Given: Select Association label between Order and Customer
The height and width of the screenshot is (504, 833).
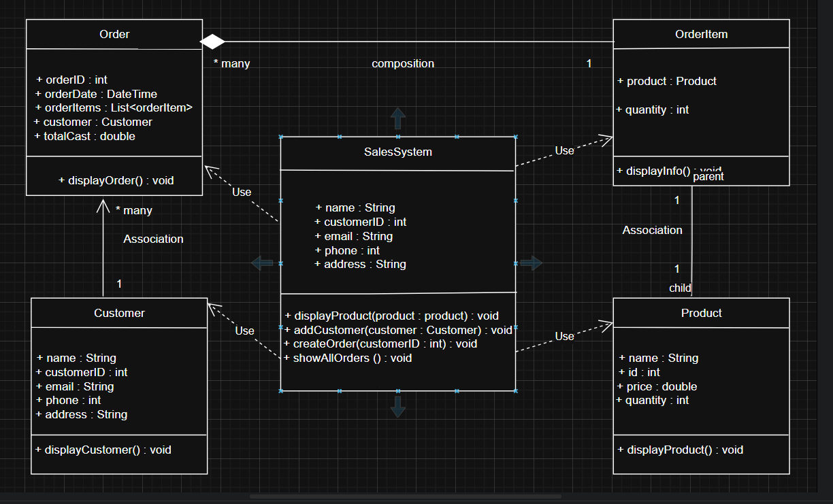Looking at the screenshot, I should coord(153,239).
